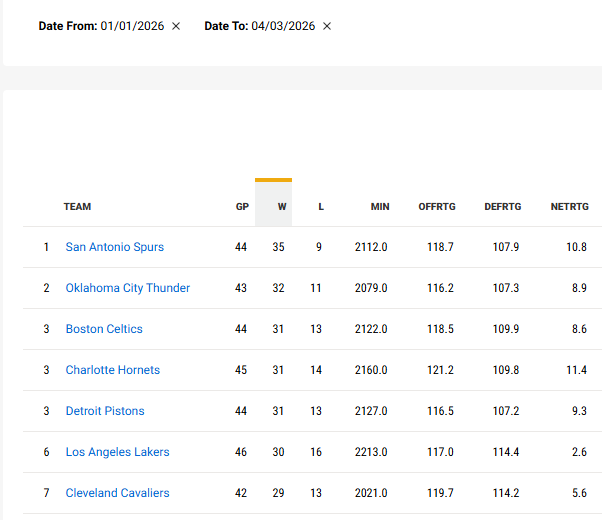Select Cavaliers games played value 42
The height and width of the screenshot is (520, 602).
241,493
